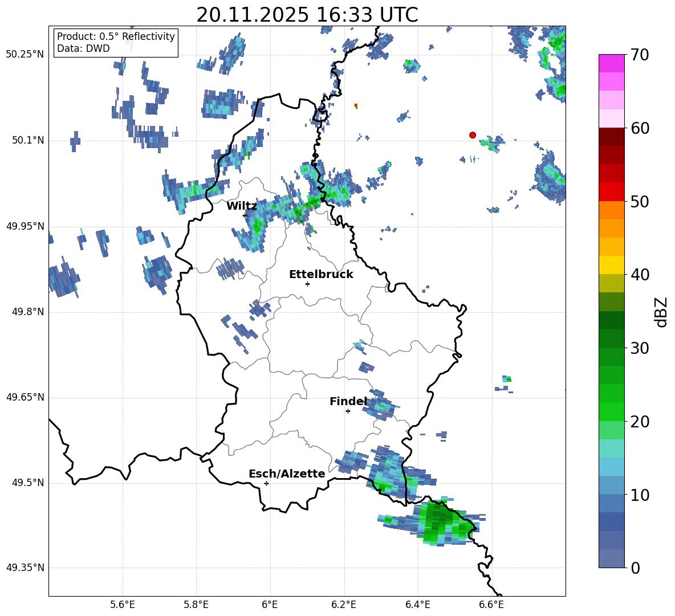The width and height of the screenshot is (675, 616).
Task: Click the 6.2°E longitude label
Action: tap(344, 605)
